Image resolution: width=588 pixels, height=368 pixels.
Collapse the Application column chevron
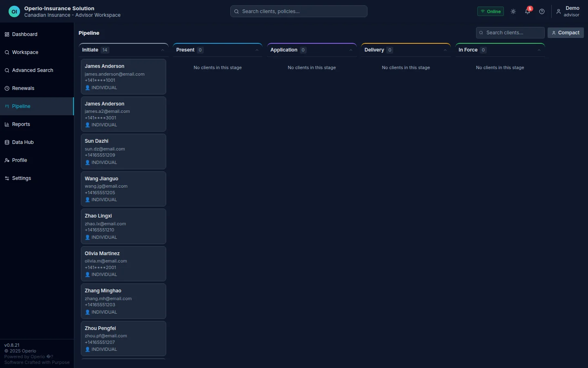(351, 50)
